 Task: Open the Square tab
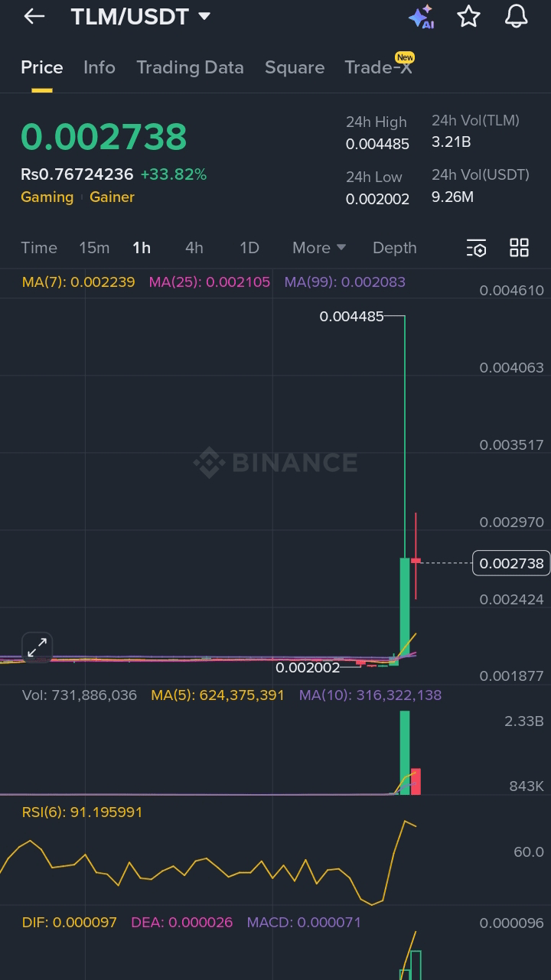[x=295, y=67]
